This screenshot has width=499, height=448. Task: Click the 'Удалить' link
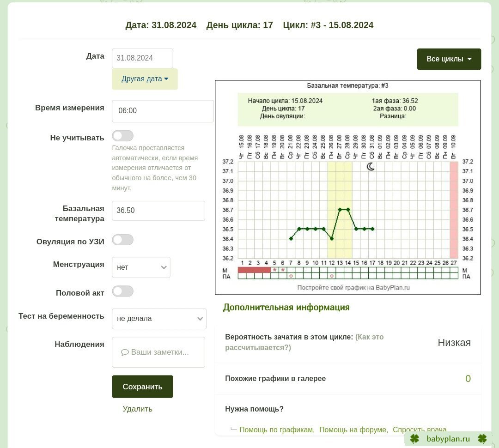click(138, 409)
